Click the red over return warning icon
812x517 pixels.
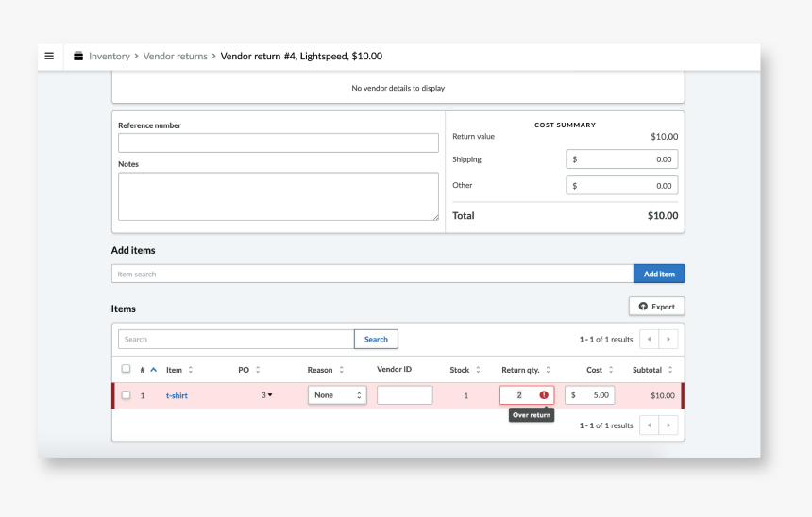tap(544, 395)
